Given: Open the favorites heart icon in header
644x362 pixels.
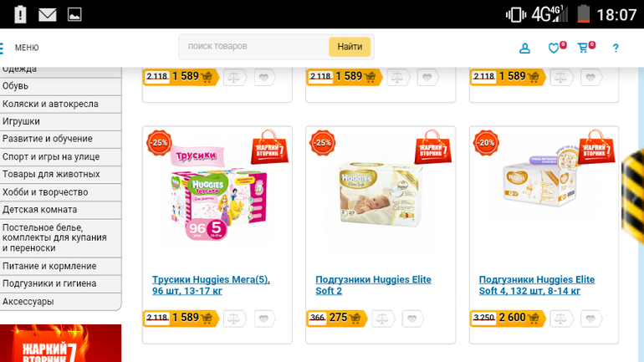Looking at the screenshot, I should click(x=554, y=48).
